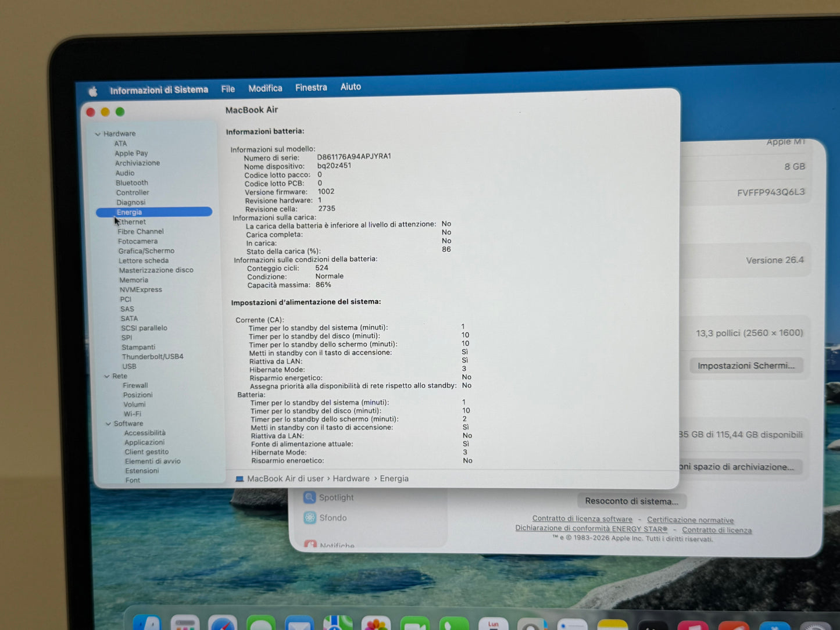Image resolution: width=840 pixels, height=630 pixels.
Task: Click the laptop icon in the path bar
Action: 239,479
